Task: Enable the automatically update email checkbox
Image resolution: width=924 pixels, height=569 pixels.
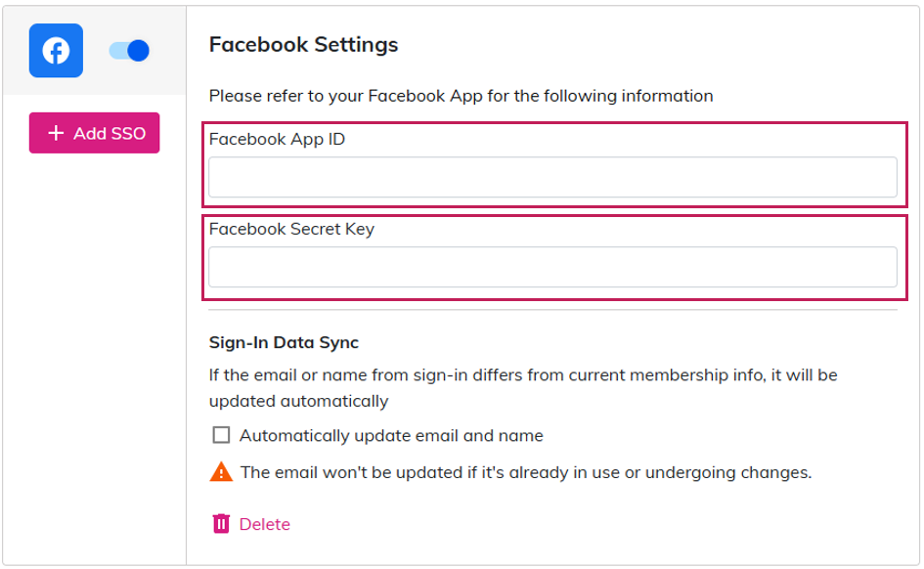Action: tap(221, 435)
